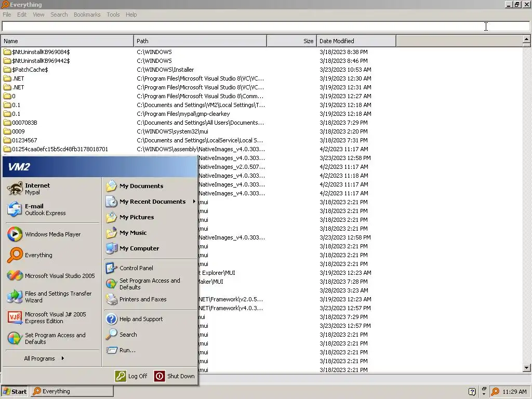This screenshot has height=399, width=532.
Task: Click the help question-mark tray icon
Action: pyautogui.click(x=472, y=392)
